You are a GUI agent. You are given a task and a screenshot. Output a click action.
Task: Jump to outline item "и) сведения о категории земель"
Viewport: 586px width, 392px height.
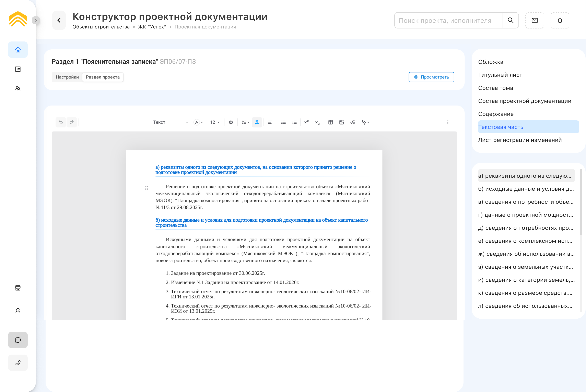(x=526, y=280)
